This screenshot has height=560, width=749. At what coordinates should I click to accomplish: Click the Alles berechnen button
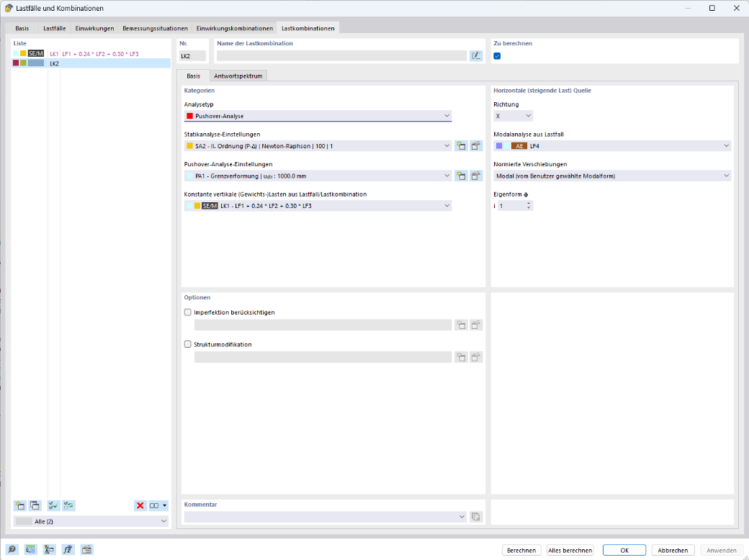tap(570, 551)
